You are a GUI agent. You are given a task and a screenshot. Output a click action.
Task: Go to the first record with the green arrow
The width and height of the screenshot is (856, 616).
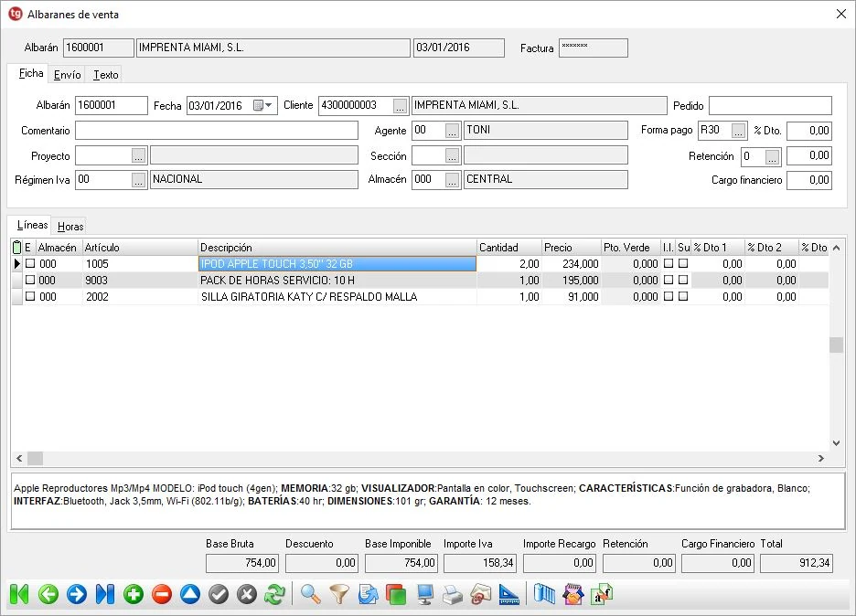pyautogui.click(x=19, y=594)
